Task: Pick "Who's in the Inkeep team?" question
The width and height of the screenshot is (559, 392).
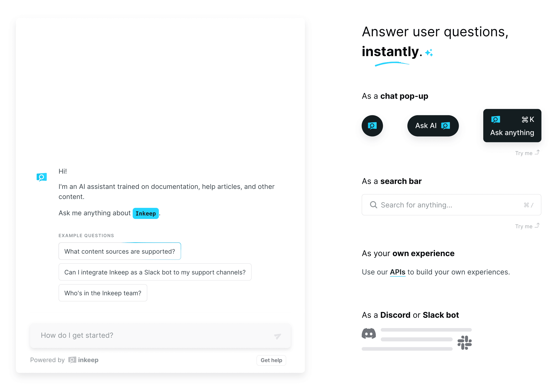Action: pyautogui.click(x=103, y=293)
